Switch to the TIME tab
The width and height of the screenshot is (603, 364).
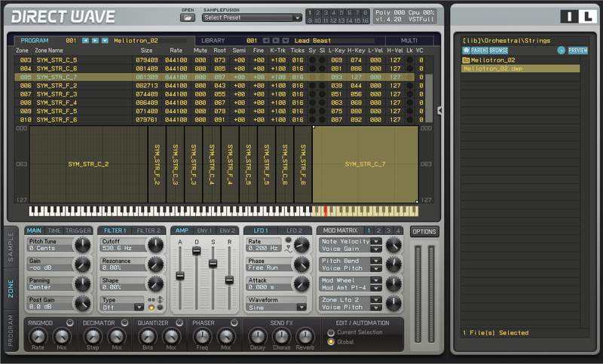pos(54,231)
